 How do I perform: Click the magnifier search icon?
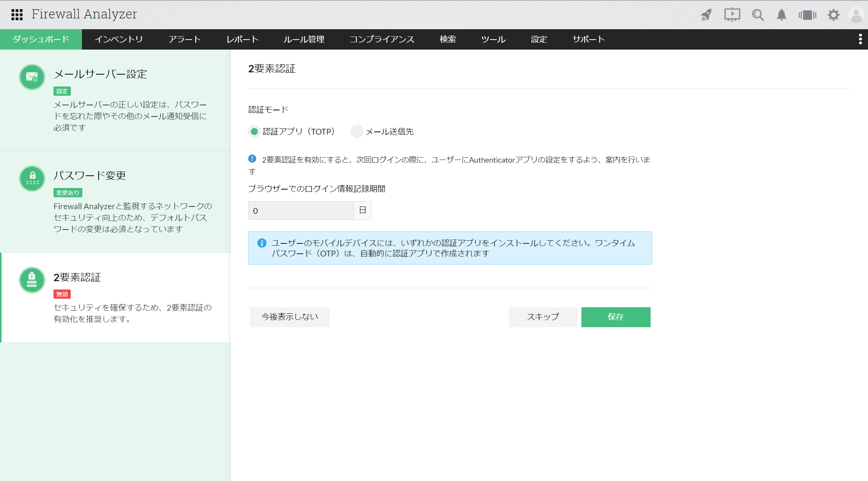tap(758, 15)
